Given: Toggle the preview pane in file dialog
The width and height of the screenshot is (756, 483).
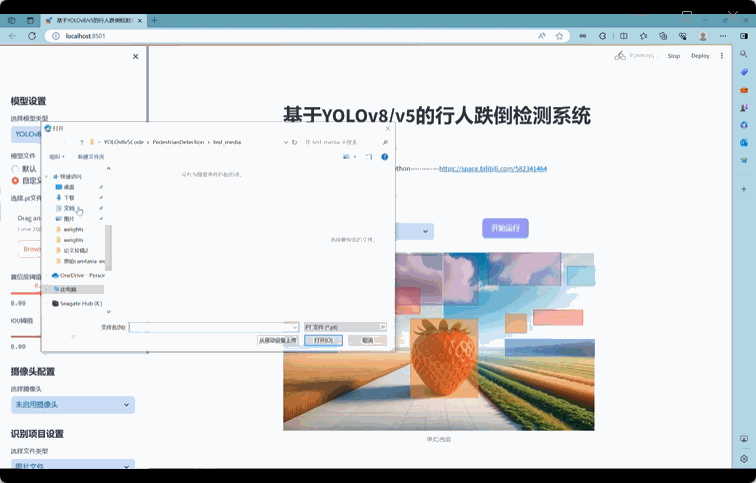Looking at the screenshot, I should (x=369, y=157).
